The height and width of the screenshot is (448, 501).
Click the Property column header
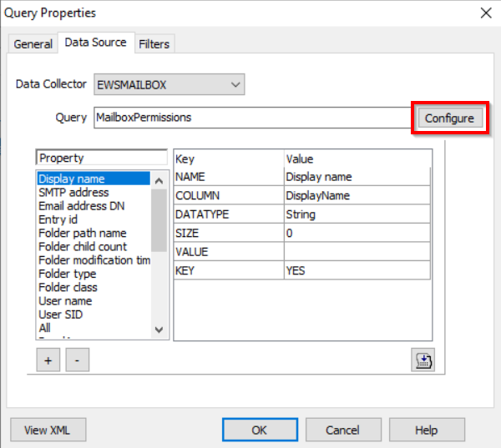point(102,158)
